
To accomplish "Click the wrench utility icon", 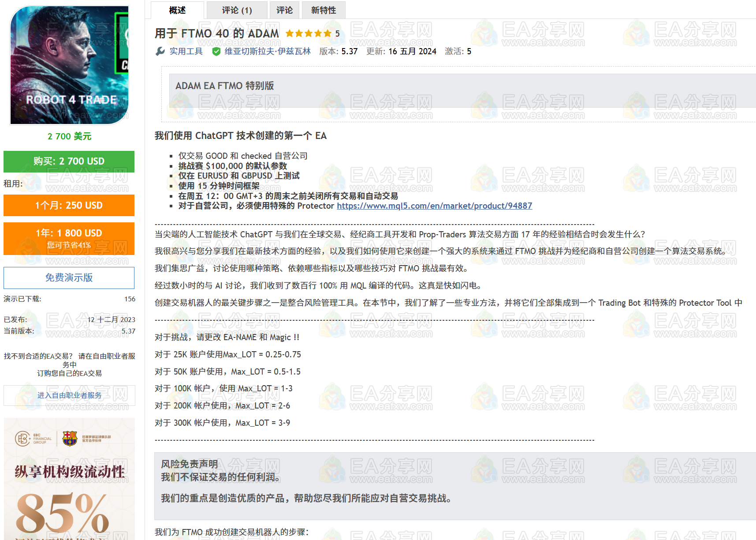I will (160, 52).
